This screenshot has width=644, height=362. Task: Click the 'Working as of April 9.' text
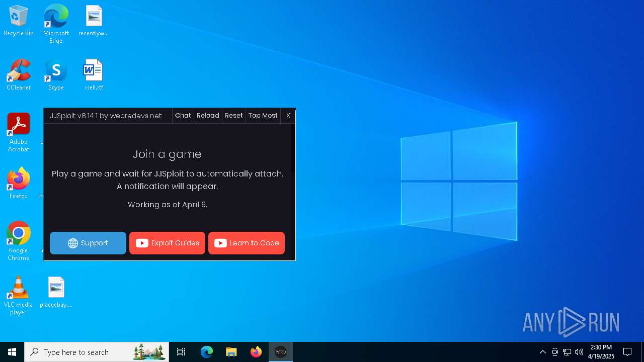pos(168,205)
